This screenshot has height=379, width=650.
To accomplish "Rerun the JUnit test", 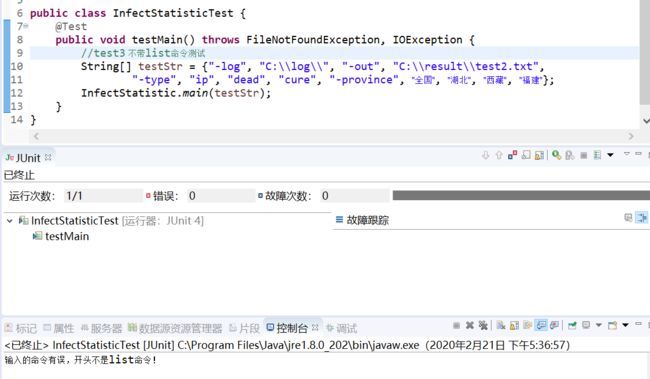I will click(x=556, y=155).
